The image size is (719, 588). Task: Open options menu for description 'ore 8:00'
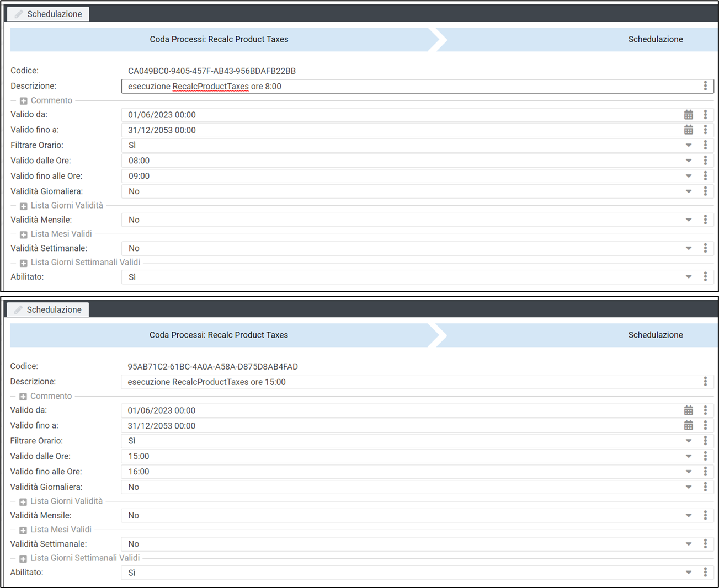(x=705, y=86)
